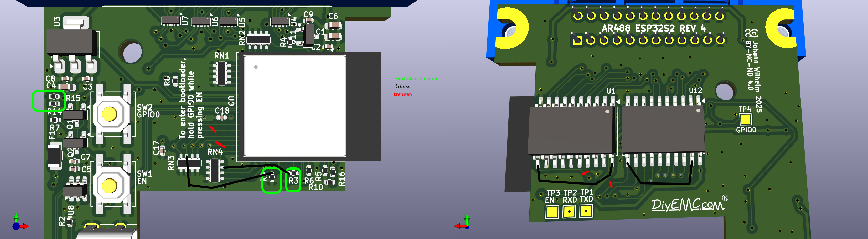Click the 'RN1' silkscreen label

221,56
